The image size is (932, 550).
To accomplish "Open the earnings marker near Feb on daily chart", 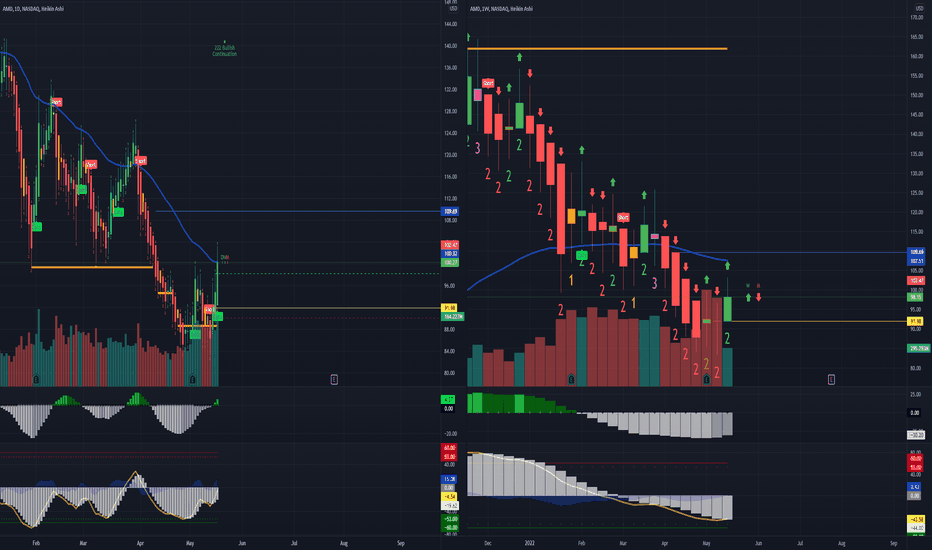I will click(36, 379).
